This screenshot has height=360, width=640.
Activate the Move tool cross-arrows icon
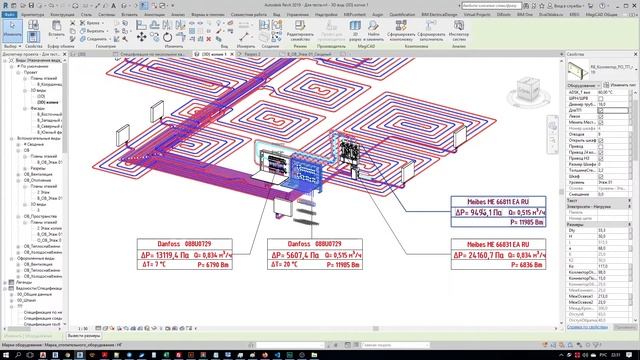142,37
